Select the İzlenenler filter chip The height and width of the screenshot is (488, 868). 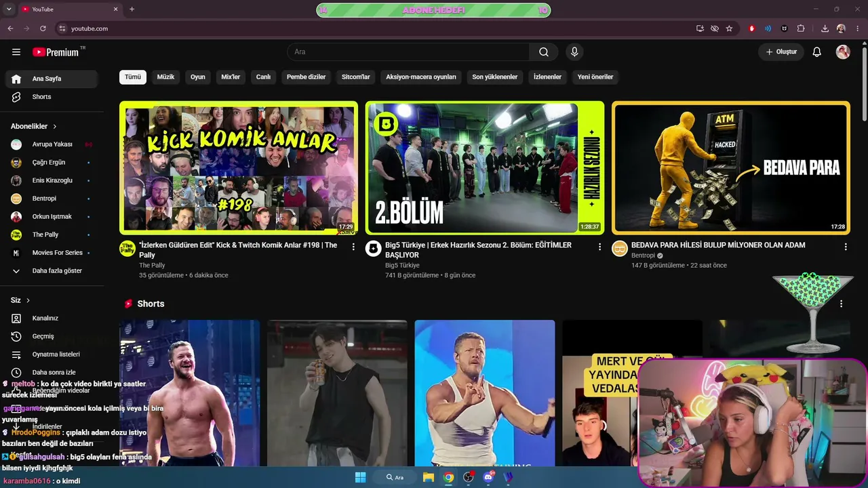[547, 77]
